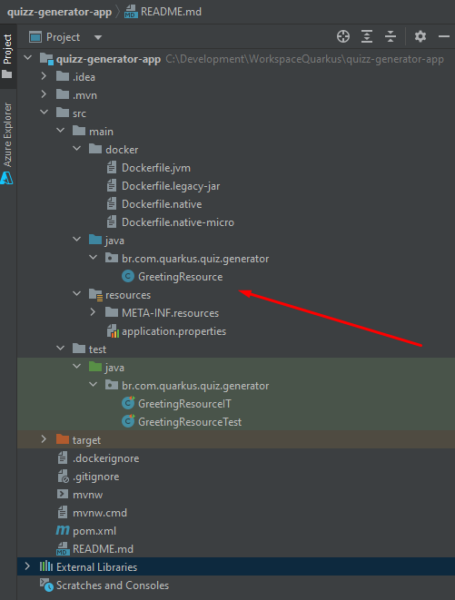Viewport: 455px width, 600px height.
Task: Select the .gitignore file
Action: [96, 477]
